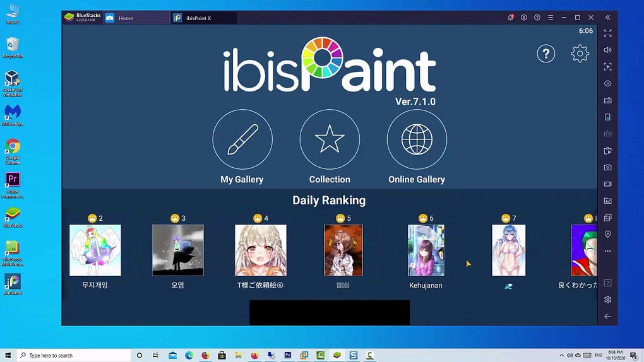Select the ibisPaint X desktop shortcut
The image size is (644, 362).
click(x=13, y=284)
